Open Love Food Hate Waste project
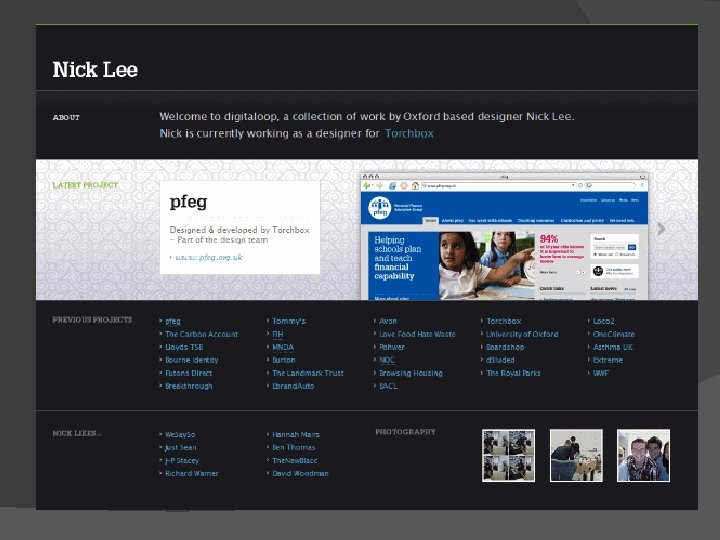The width and height of the screenshot is (720, 540). point(417,334)
